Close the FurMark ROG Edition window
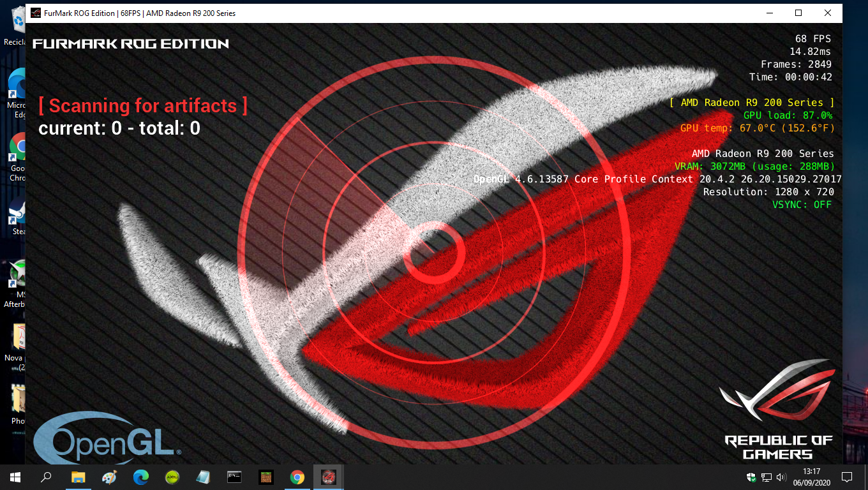 tap(828, 13)
